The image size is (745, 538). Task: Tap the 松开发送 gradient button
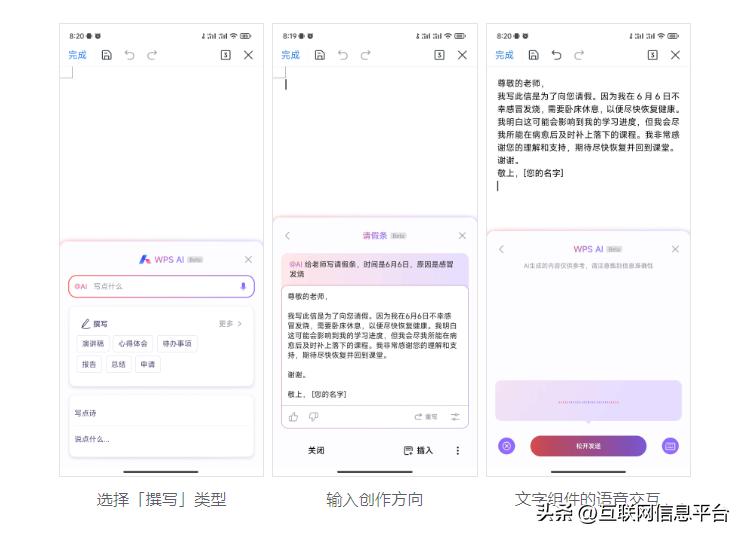pyautogui.click(x=588, y=446)
